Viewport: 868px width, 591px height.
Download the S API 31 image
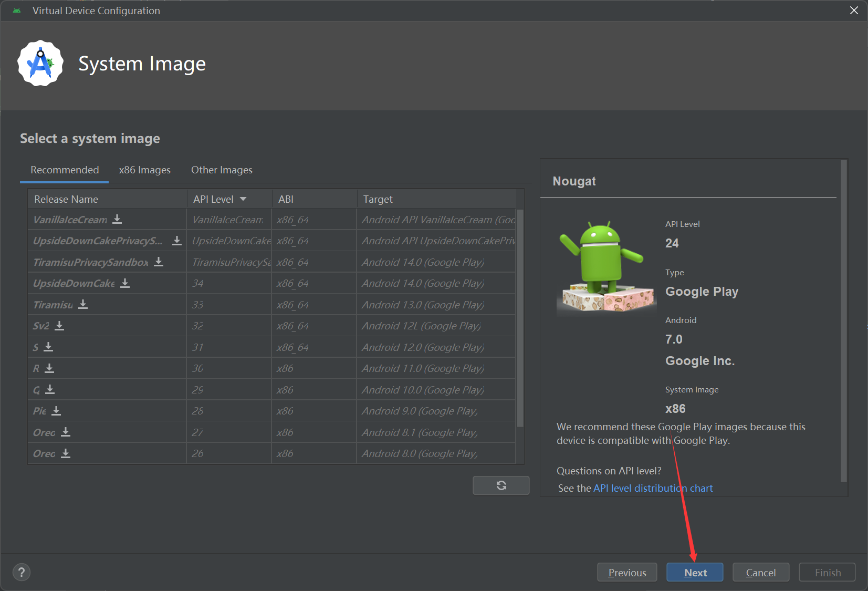(x=48, y=347)
